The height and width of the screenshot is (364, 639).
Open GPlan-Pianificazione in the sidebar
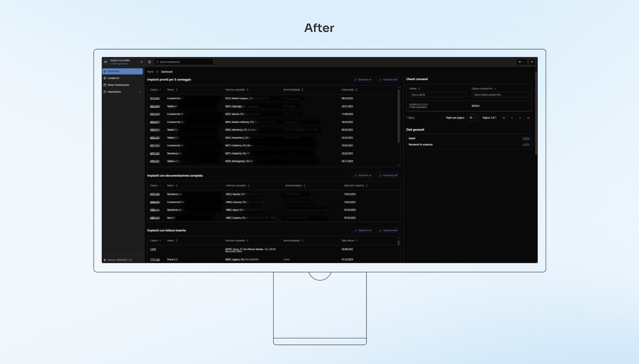click(118, 85)
